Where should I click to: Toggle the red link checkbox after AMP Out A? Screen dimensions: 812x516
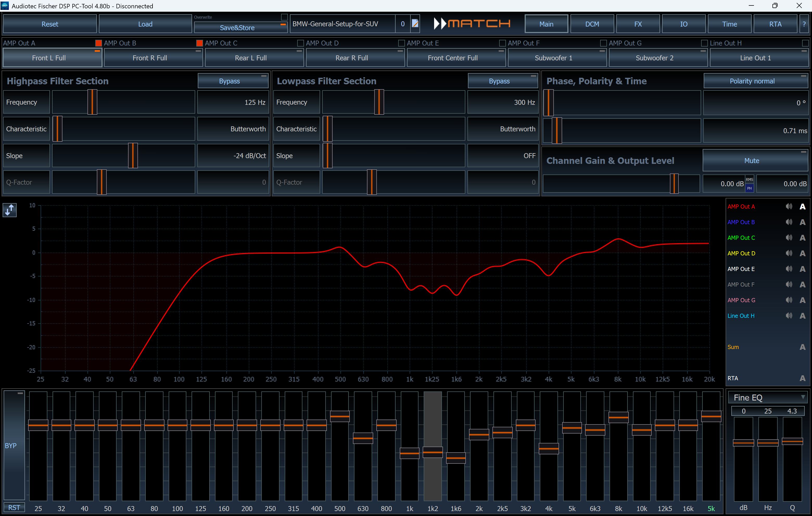point(98,43)
